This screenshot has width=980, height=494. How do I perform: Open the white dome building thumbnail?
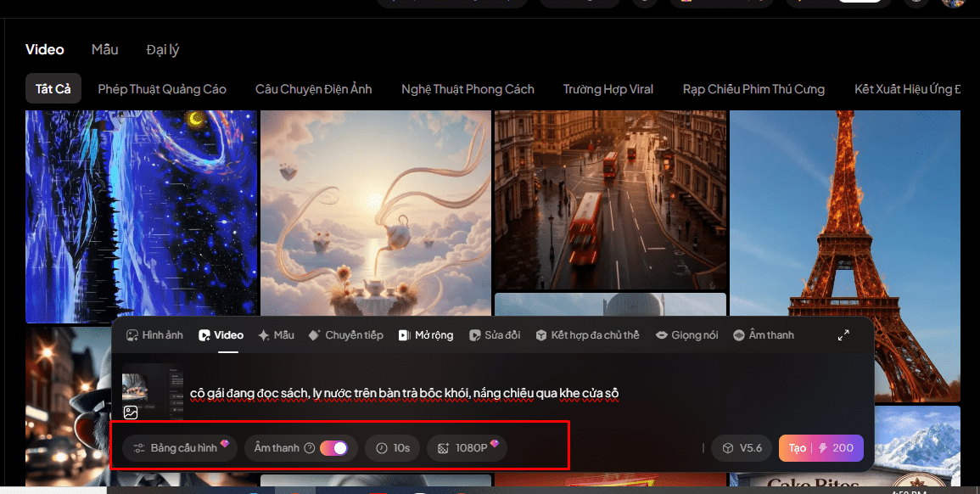pyautogui.click(x=610, y=305)
